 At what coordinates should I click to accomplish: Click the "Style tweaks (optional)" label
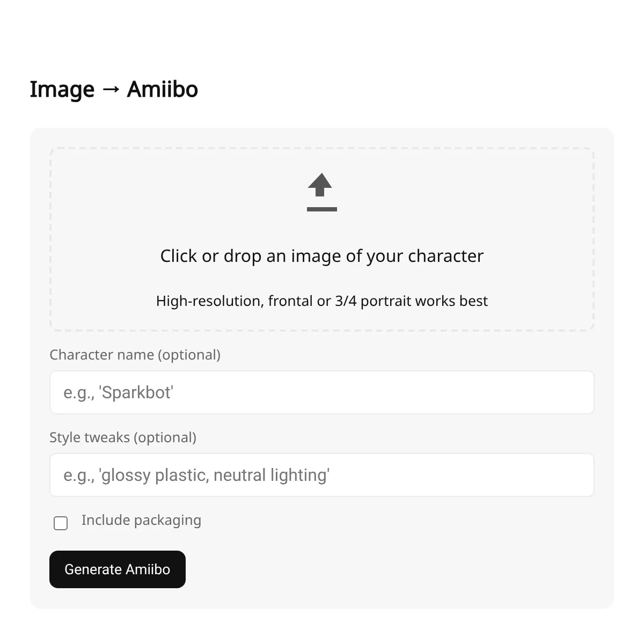(123, 437)
